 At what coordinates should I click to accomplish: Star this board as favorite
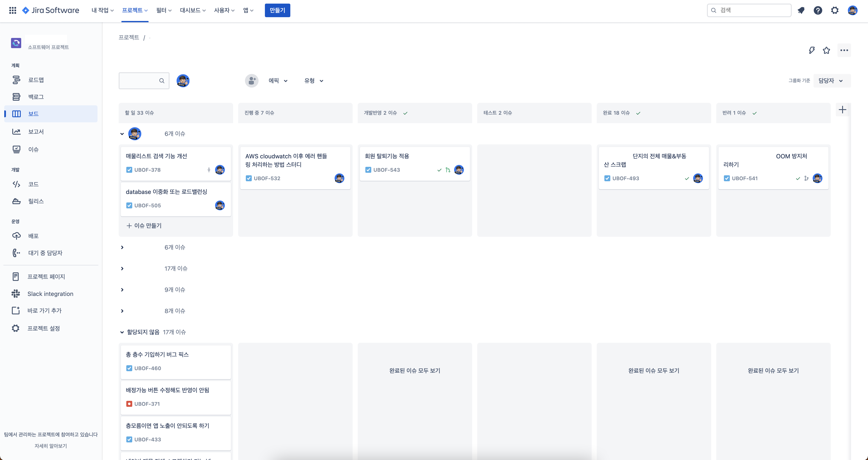(826, 50)
